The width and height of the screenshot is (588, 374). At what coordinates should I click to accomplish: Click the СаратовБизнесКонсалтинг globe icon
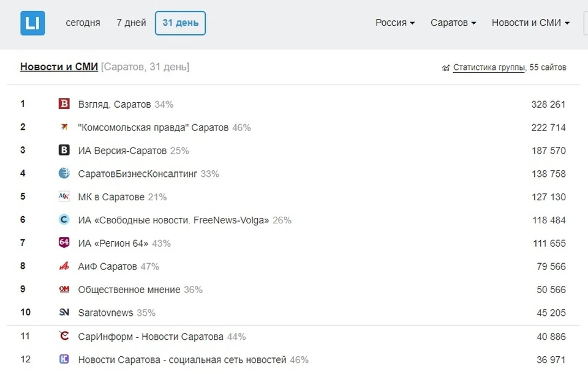pos(64,173)
